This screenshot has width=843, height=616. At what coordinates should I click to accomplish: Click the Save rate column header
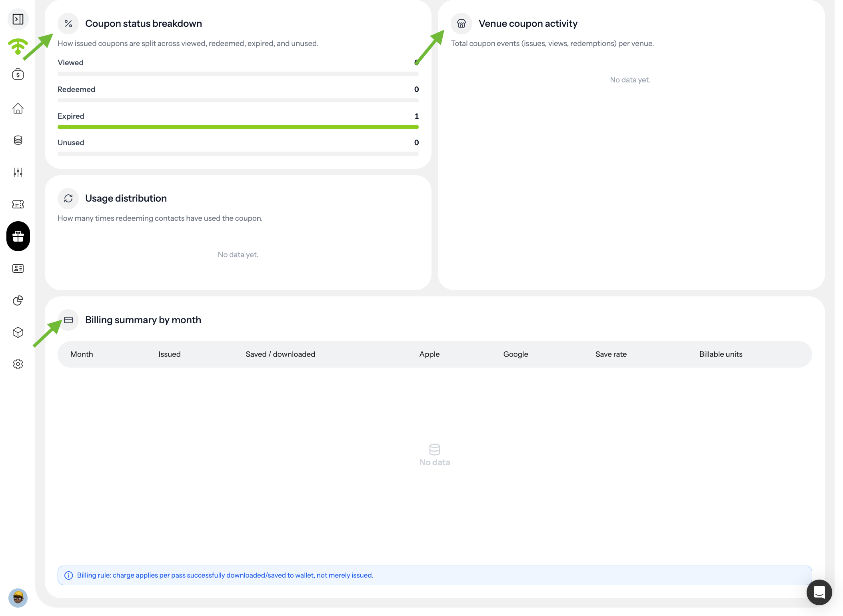(611, 354)
